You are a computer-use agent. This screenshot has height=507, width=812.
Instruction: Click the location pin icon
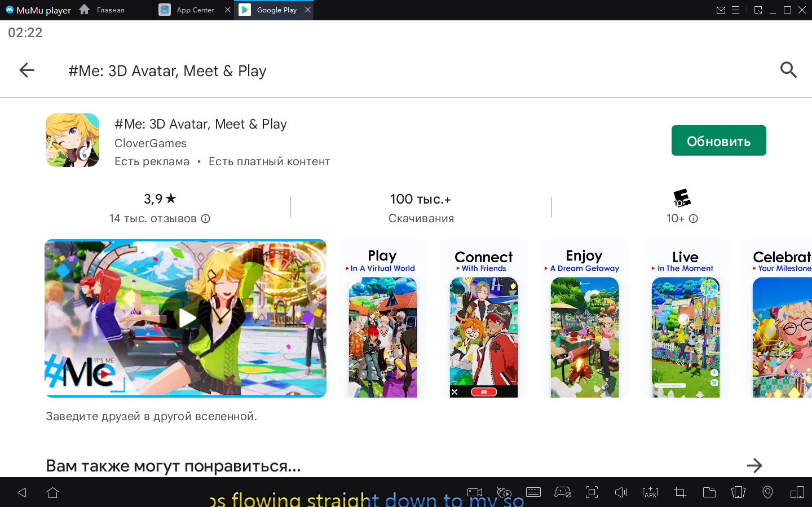tap(767, 492)
